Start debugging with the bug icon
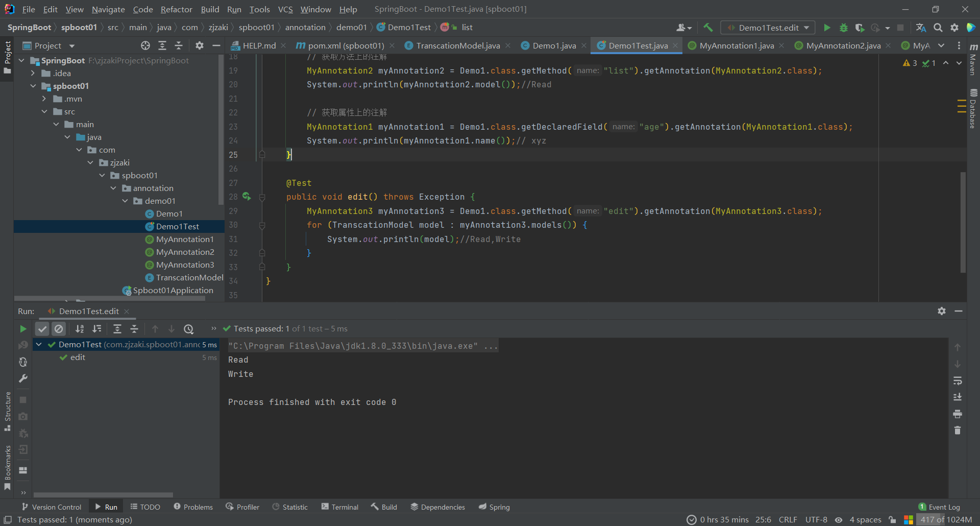Viewport: 980px width, 526px height. point(844,28)
